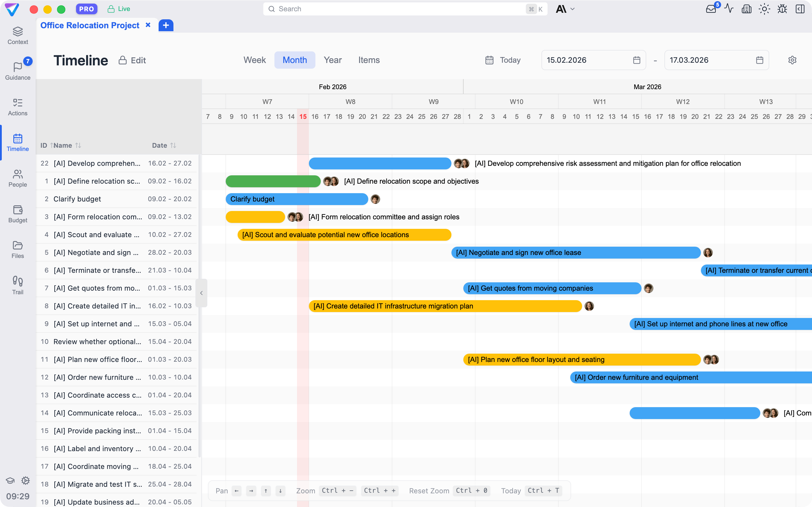812x507 pixels.
Task: Collapse the task list panel chevron
Action: pos(201,293)
